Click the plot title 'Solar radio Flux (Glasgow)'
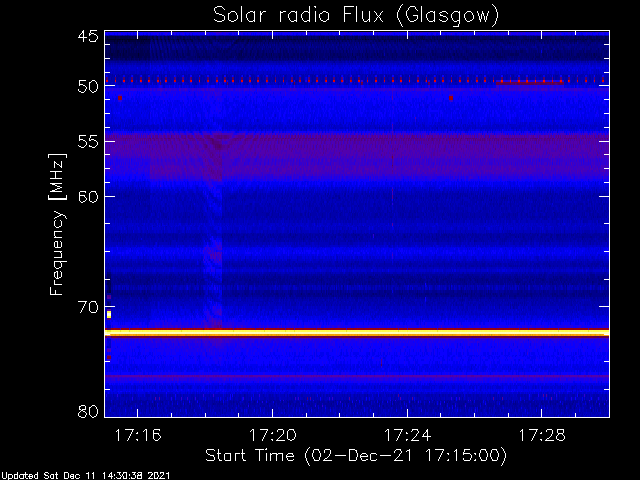 [356, 16]
